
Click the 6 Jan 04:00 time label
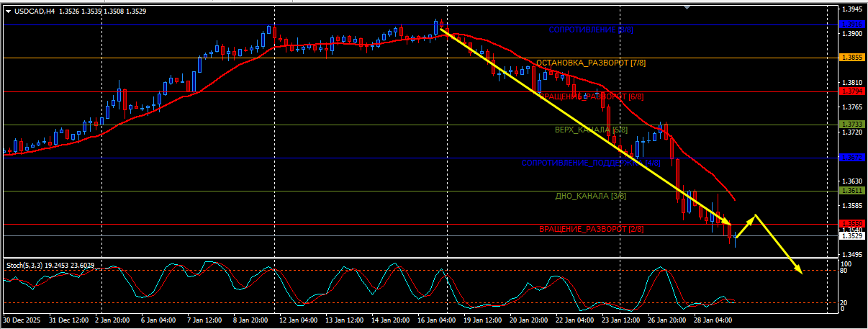pos(160,320)
